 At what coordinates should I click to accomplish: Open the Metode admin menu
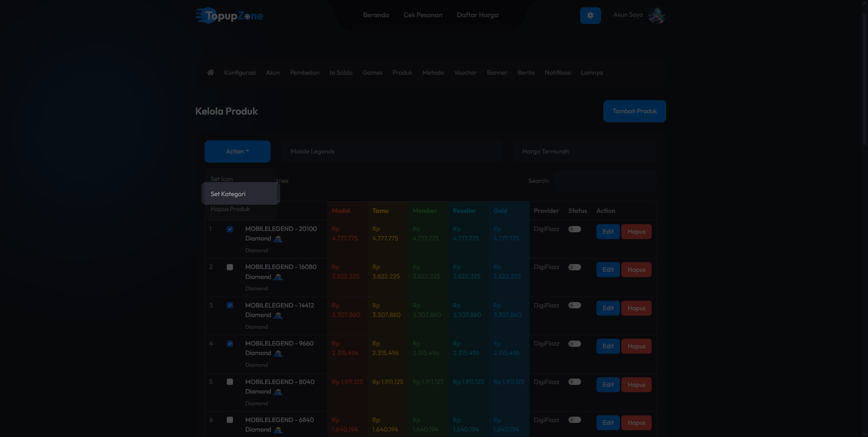[x=433, y=72]
